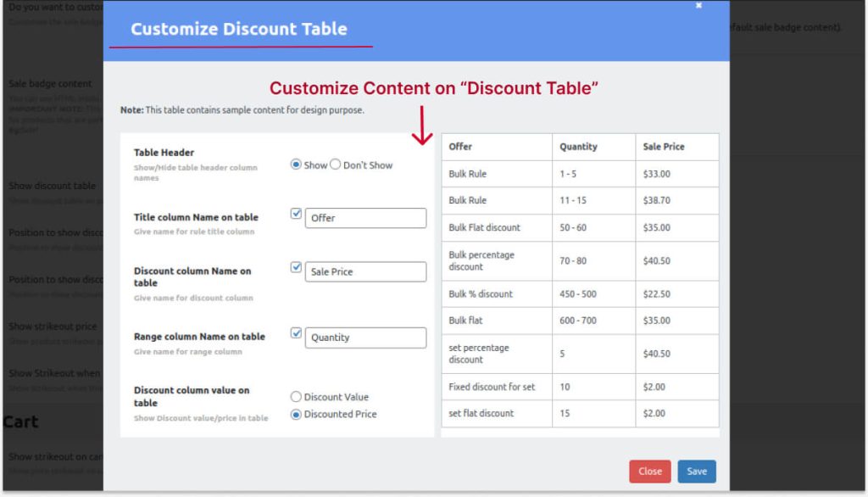Click the Offer title input field
Image resolution: width=868 pixels, height=497 pixels.
pyautogui.click(x=365, y=218)
